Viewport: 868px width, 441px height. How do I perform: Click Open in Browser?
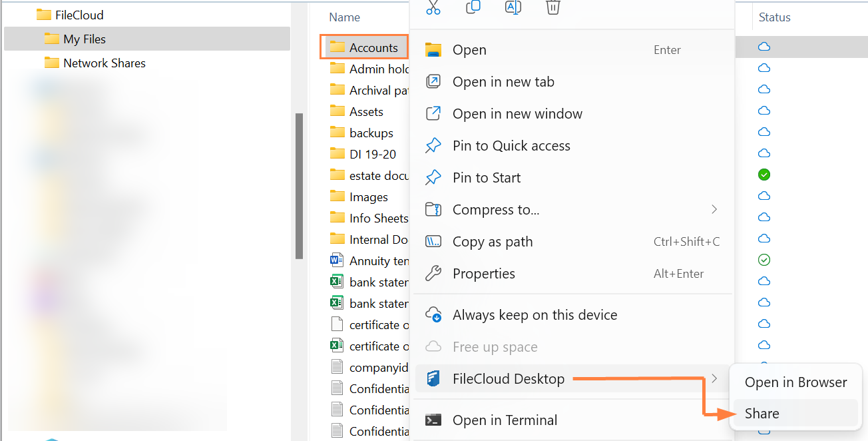click(x=795, y=382)
